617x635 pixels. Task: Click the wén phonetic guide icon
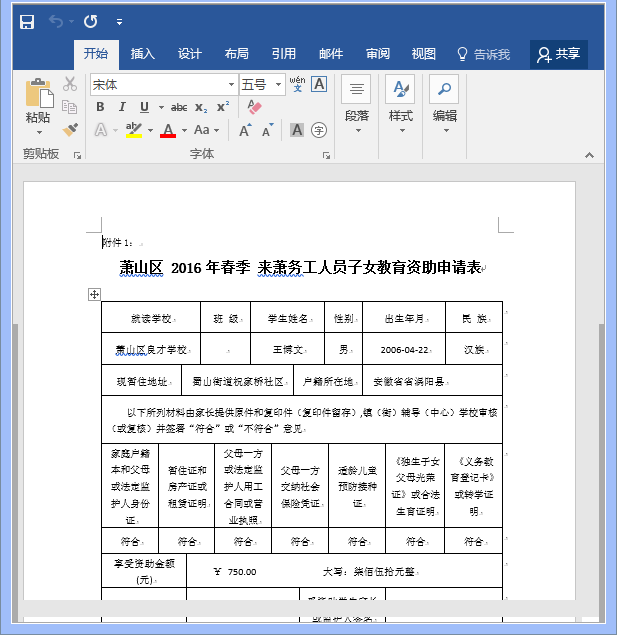[298, 84]
